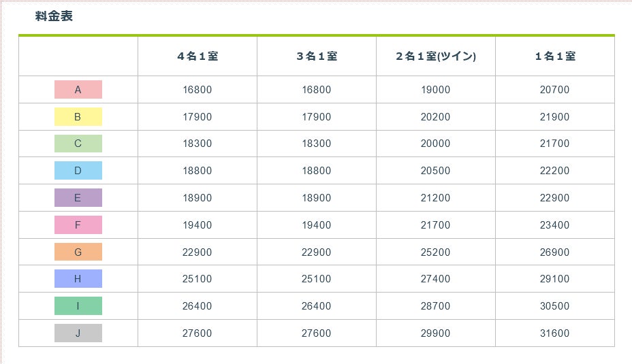Click the light green C rank label
Screen dimensions: 632x364
78,144
